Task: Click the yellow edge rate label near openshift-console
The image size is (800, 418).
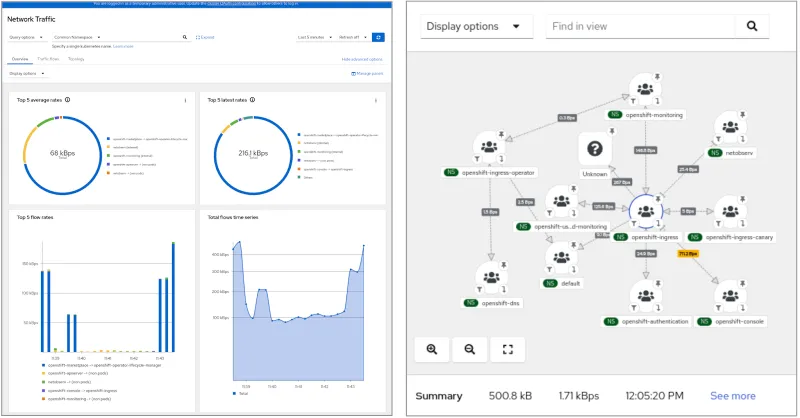Action: [688, 254]
